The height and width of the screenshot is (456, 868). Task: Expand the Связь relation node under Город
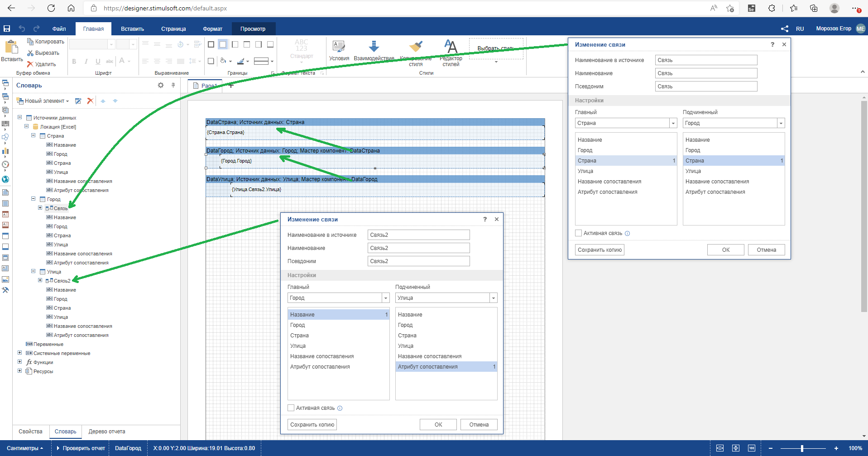click(x=40, y=208)
